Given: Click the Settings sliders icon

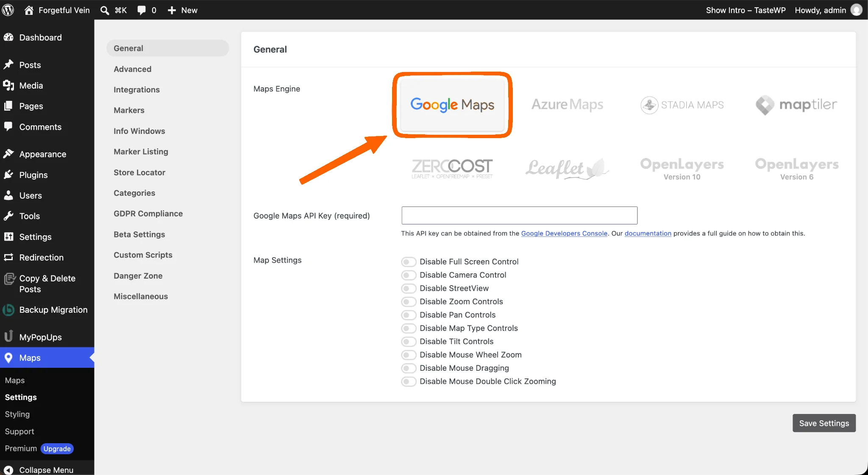Looking at the screenshot, I should (8, 236).
